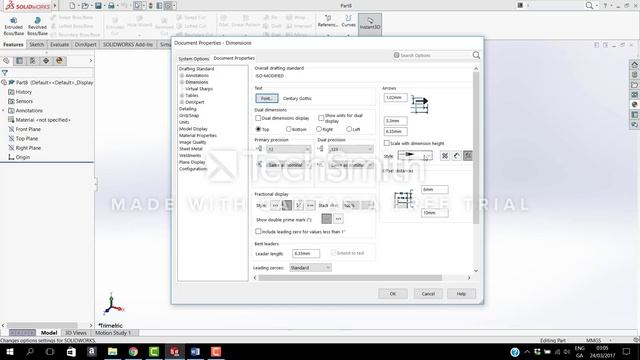
Task: Click the vertical scrollbar of the dialog panel
Action: 476,148
